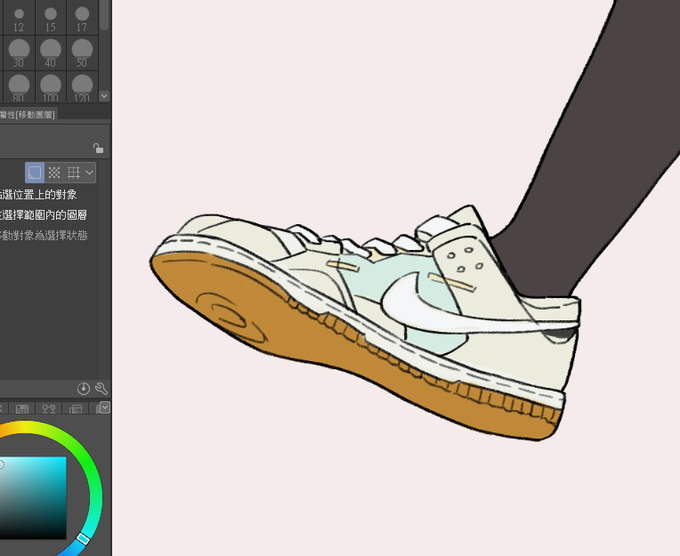
Task: Click the green region of the hue ring
Action: point(89,464)
